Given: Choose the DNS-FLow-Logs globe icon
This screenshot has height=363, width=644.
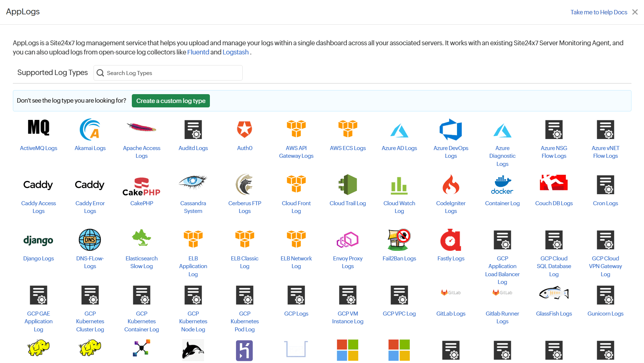Looking at the screenshot, I should (90, 240).
